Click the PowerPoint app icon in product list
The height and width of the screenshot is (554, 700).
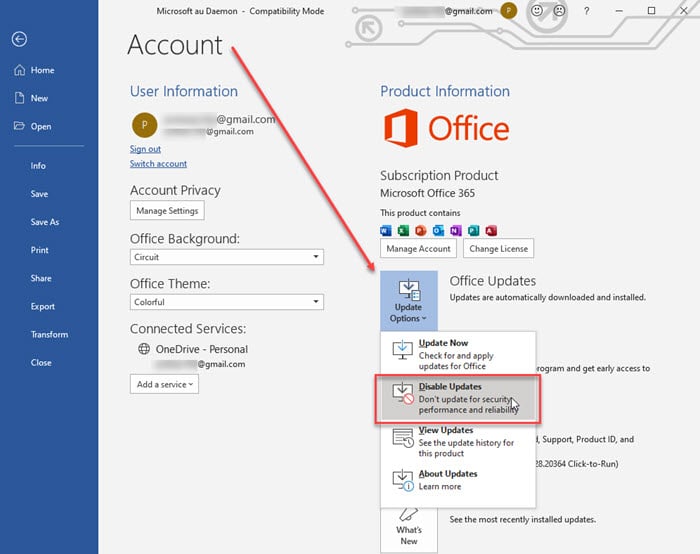click(x=421, y=230)
